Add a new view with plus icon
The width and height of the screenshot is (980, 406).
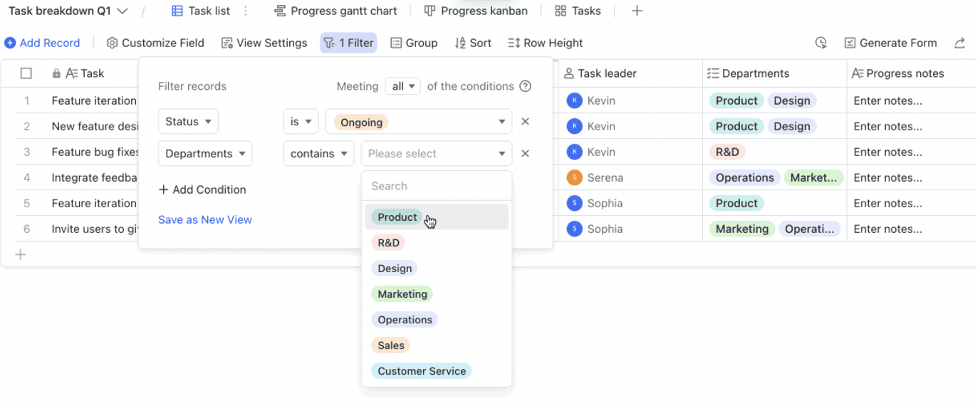coord(637,11)
